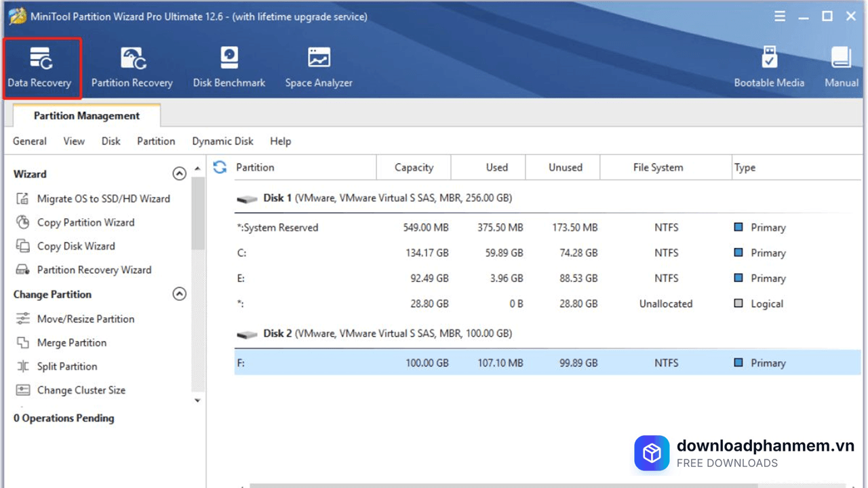The width and height of the screenshot is (868, 488).
Task: Collapse the Change Partition section
Action: (179, 294)
